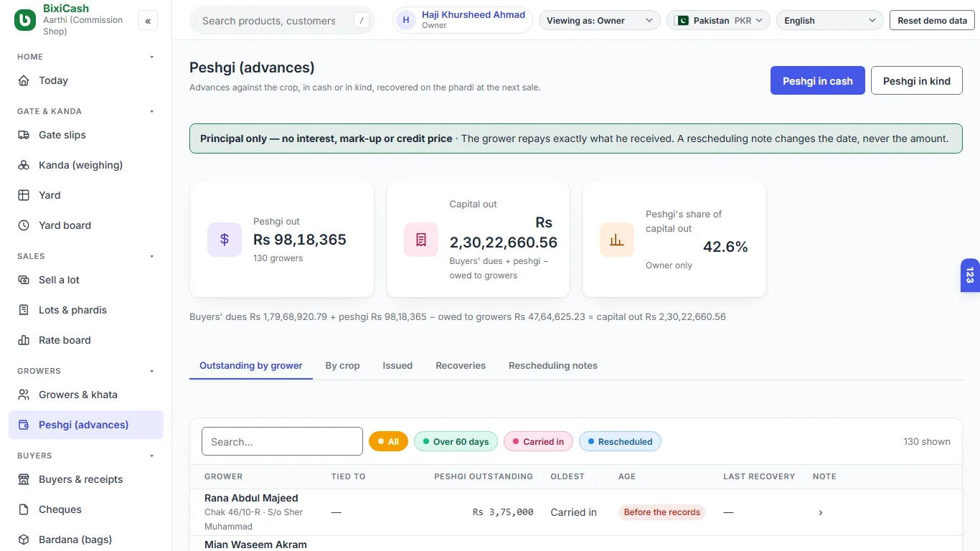Toggle the Carried in filter chip
This screenshot has height=551, width=980.
click(x=538, y=441)
